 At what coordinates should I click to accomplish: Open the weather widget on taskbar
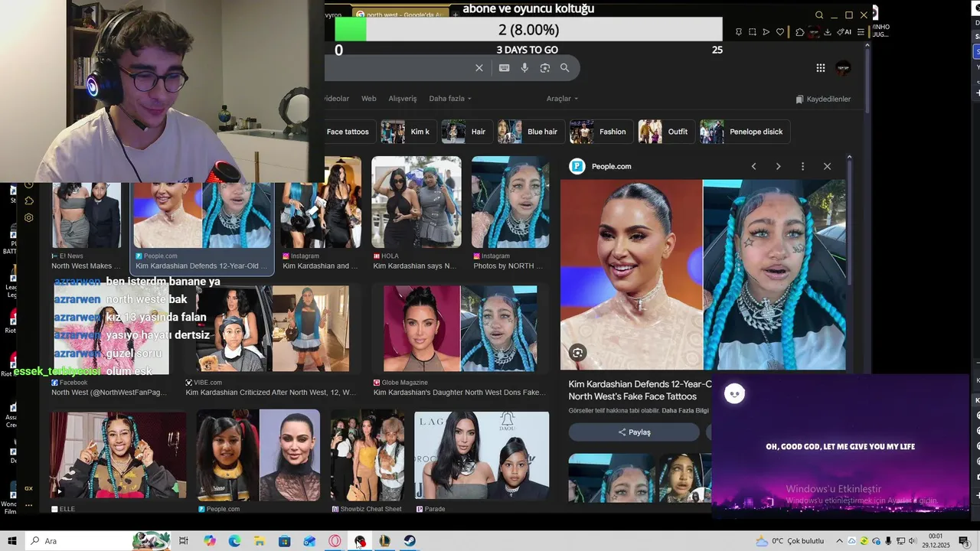click(x=790, y=541)
